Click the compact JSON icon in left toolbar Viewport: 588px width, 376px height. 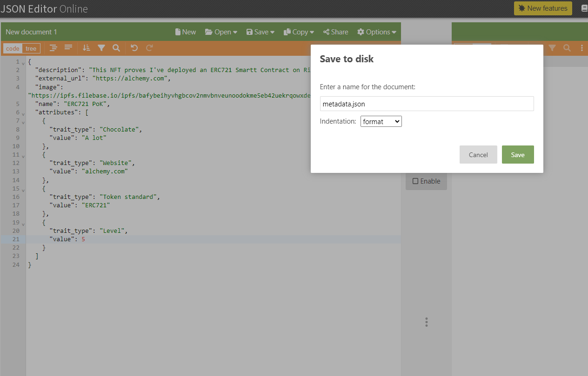pos(68,48)
